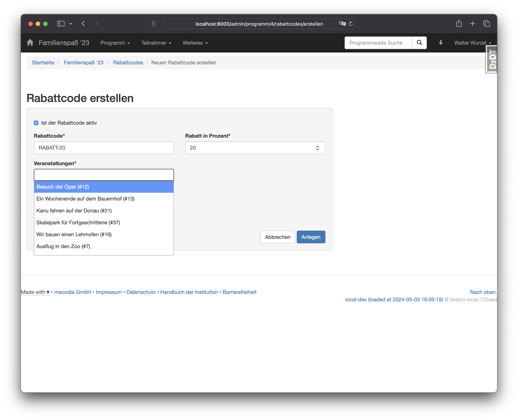The height and width of the screenshot is (420, 518).
Task: Uncheck 'Ist der Rabattcode aktiv' checkbox
Action: click(x=36, y=123)
